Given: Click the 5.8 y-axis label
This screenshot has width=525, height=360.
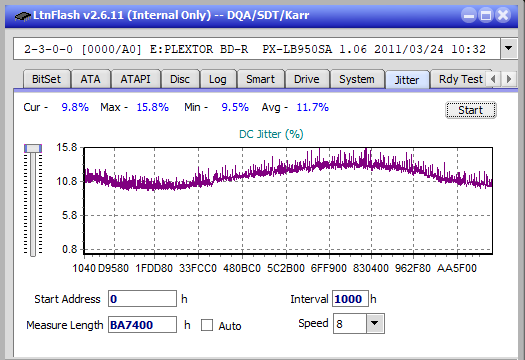Looking at the screenshot, I should pyautogui.click(x=70, y=215).
